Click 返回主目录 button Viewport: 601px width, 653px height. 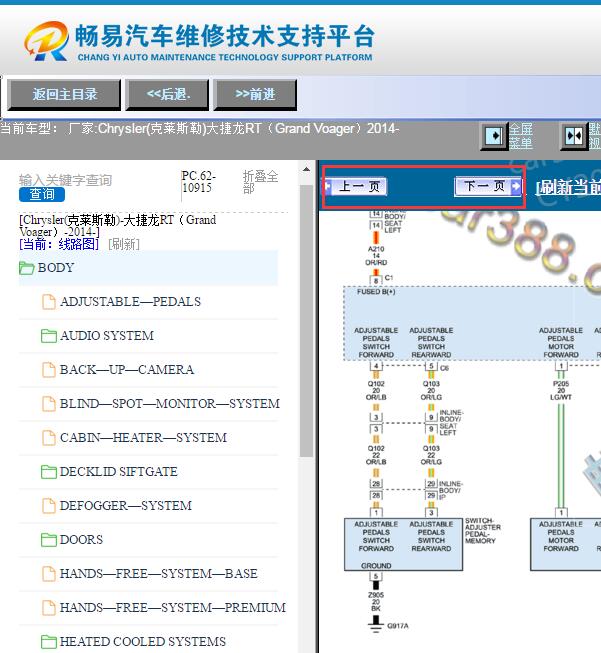pyautogui.click(x=65, y=95)
